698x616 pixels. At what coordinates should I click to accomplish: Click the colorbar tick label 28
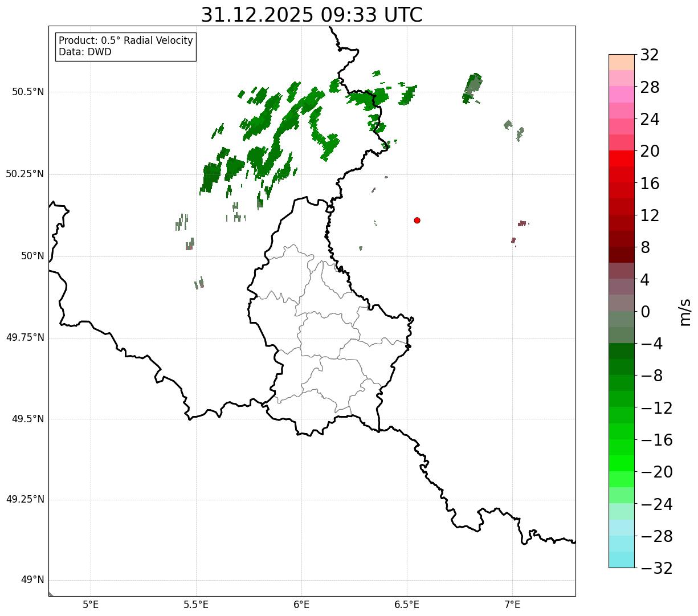(650, 87)
